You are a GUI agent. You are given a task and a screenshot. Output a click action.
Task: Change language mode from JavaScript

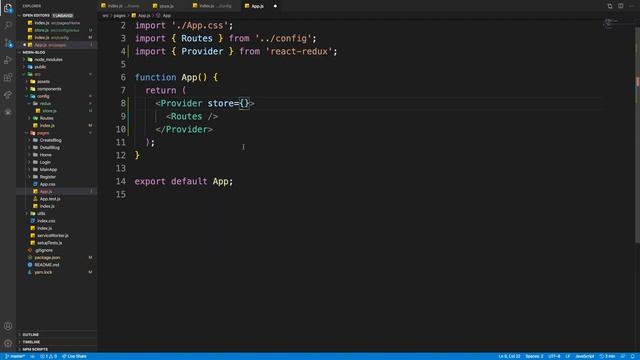pyautogui.click(x=584, y=356)
